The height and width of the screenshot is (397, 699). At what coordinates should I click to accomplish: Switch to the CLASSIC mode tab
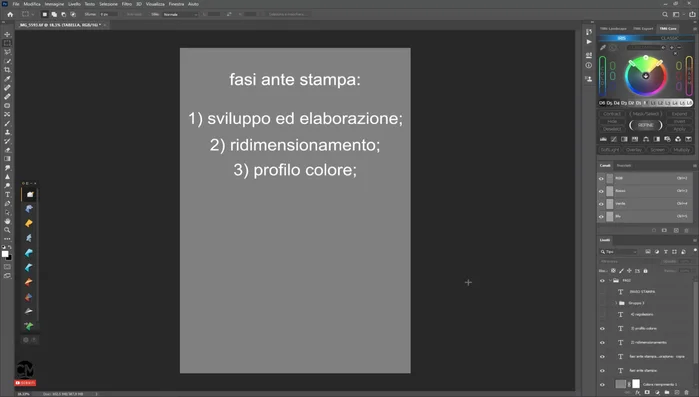pyautogui.click(x=669, y=38)
